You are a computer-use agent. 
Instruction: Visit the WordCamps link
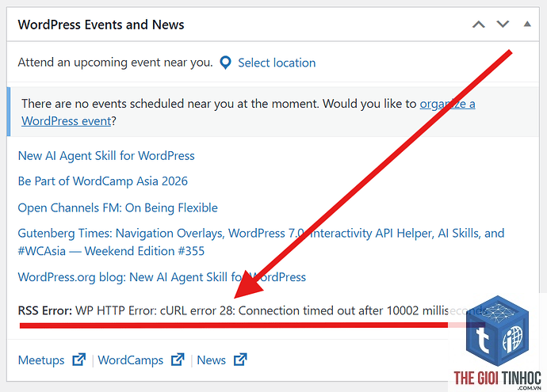point(131,360)
